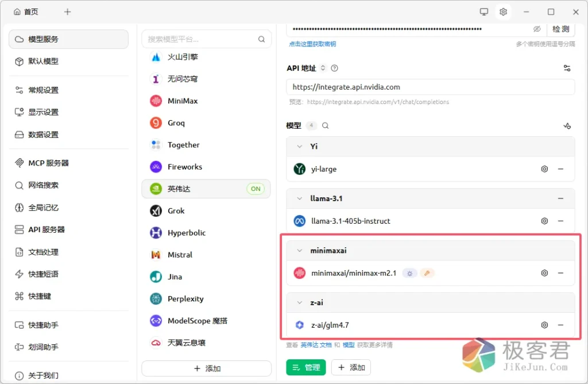Viewport: 588px width, 384px height.
Task: Click the API address input field
Action: pyautogui.click(x=430, y=87)
